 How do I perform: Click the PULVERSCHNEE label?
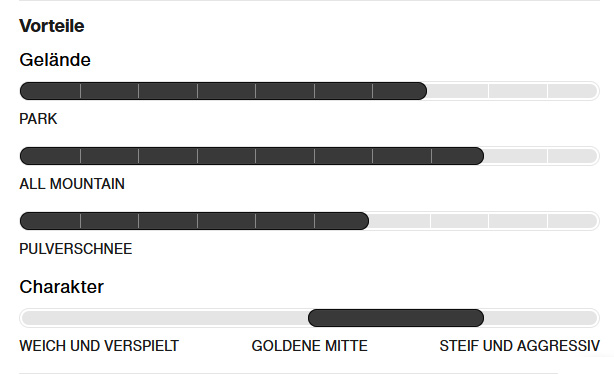point(76,249)
